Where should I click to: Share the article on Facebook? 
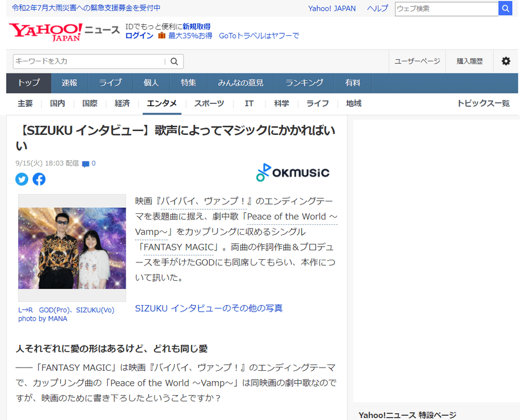(x=39, y=179)
